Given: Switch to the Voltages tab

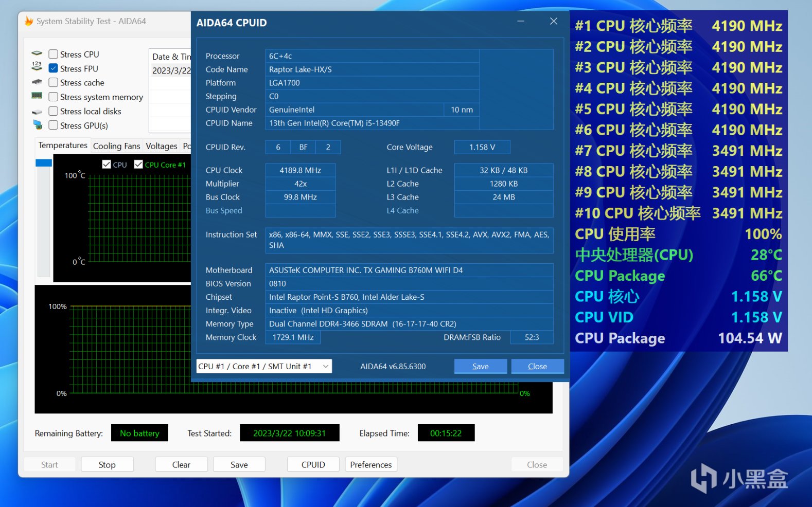Looking at the screenshot, I should coord(161,146).
